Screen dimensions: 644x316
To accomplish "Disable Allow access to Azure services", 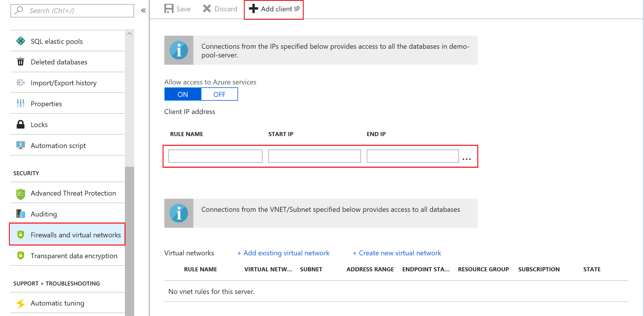I will pyautogui.click(x=219, y=94).
